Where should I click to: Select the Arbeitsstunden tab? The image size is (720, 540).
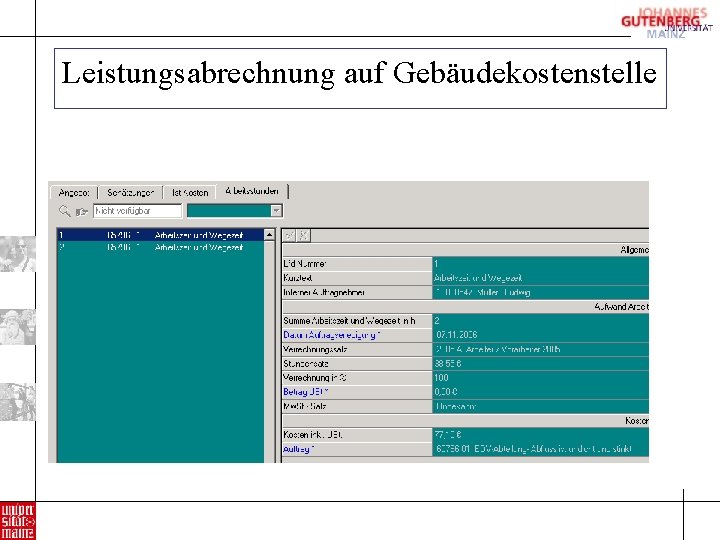click(252, 191)
